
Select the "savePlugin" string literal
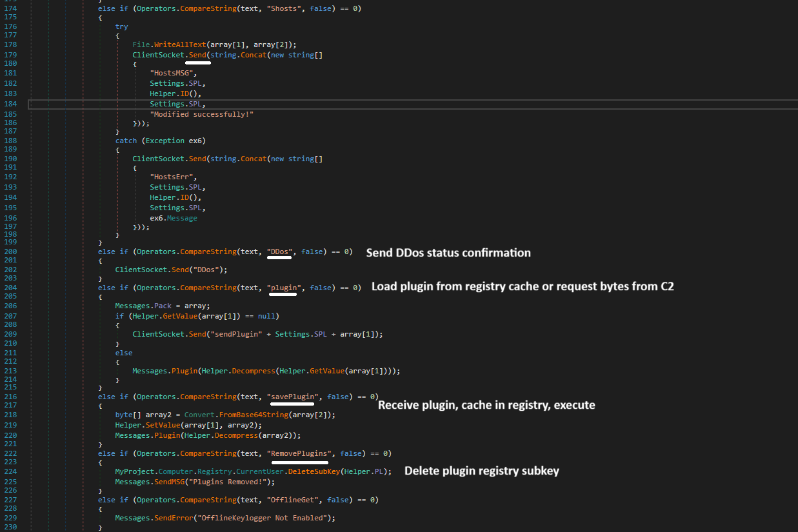pyautogui.click(x=292, y=397)
